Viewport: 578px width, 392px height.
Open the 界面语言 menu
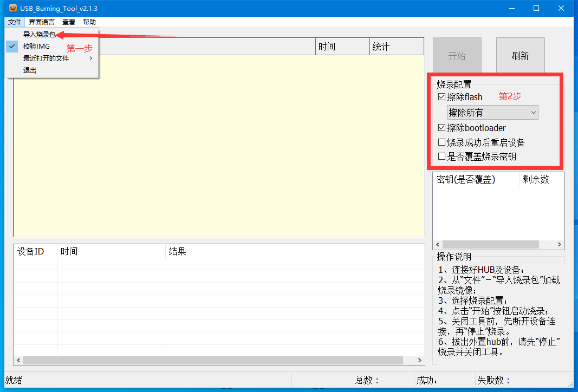point(42,22)
